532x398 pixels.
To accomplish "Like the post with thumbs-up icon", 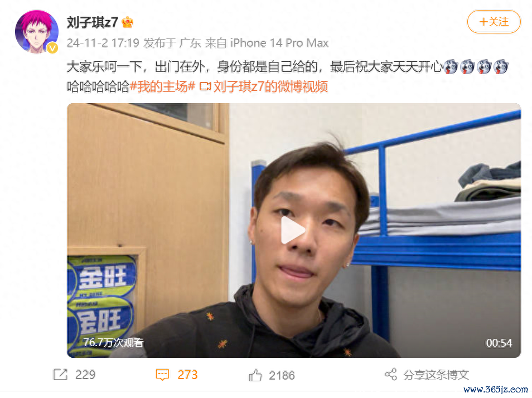I will click(255, 375).
